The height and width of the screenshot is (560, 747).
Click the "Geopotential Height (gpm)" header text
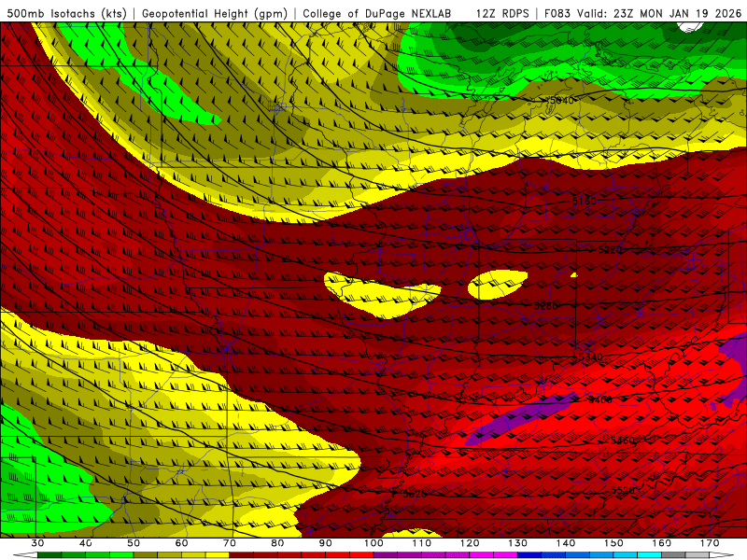tap(215, 13)
